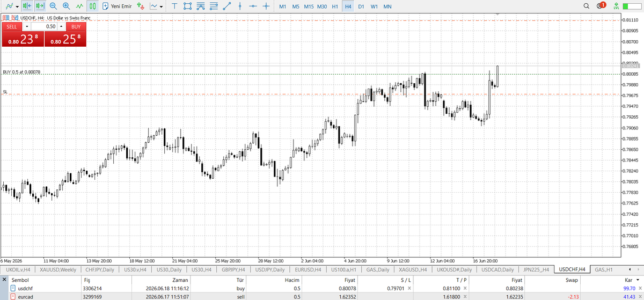Select the Fibonacci retracement tool
644x300 pixels.
click(x=214, y=6)
